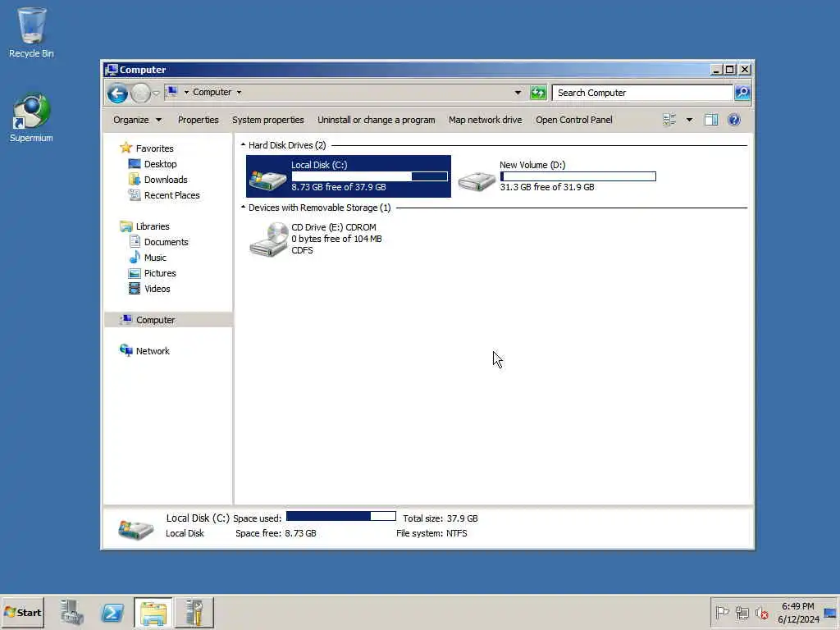Launch PowerShell from the taskbar
Viewport: 840px width, 630px height.
pos(112,612)
